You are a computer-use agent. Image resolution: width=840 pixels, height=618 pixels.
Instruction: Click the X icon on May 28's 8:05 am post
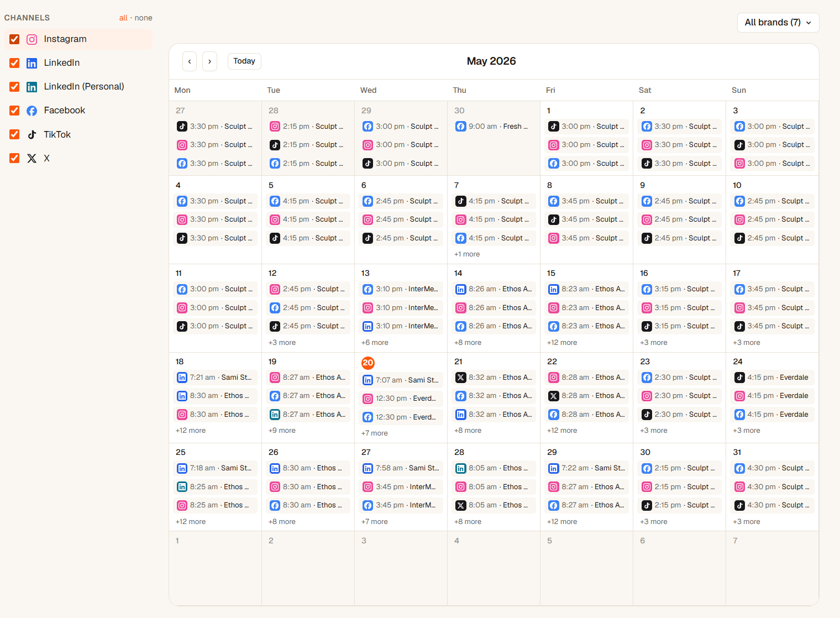pos(460,505)
